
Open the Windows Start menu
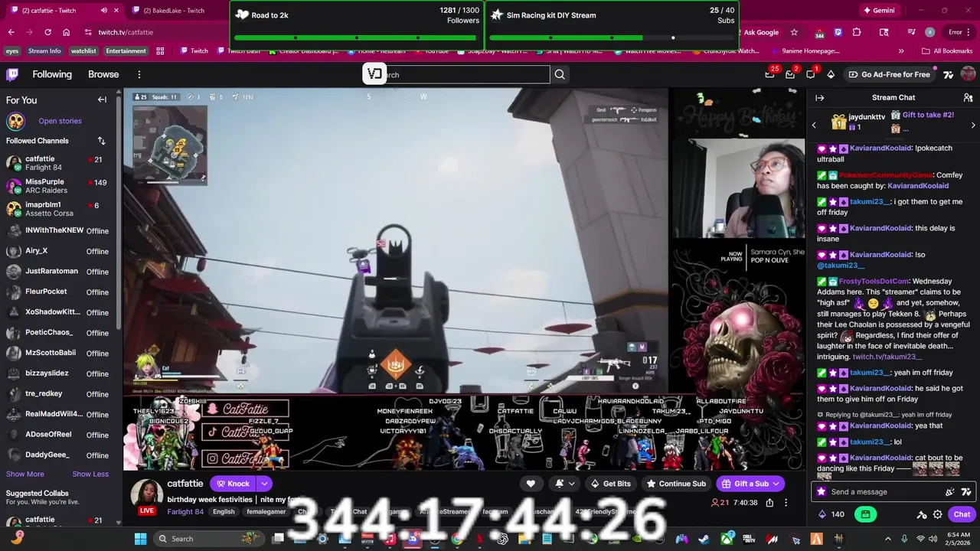[x=140, y=539]
